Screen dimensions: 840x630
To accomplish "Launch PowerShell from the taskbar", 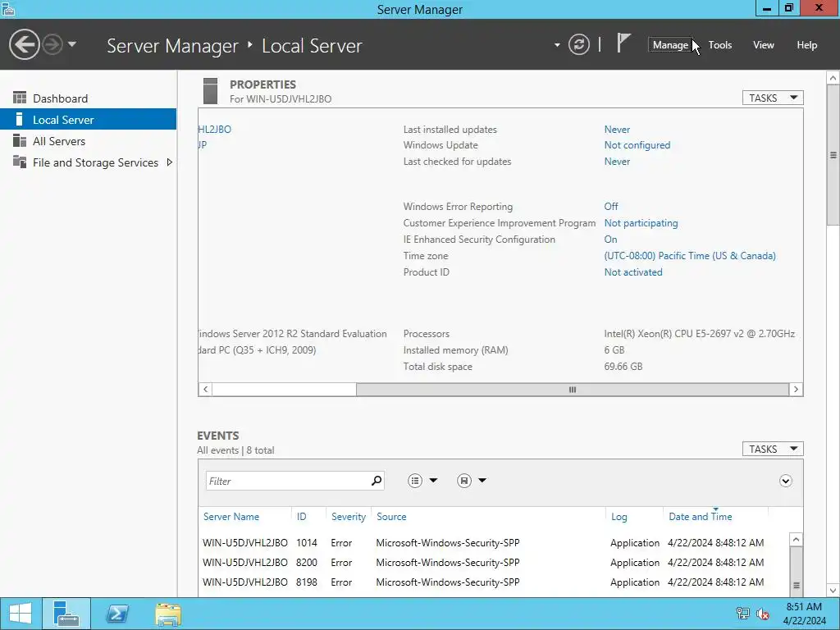I will point(116,614).
